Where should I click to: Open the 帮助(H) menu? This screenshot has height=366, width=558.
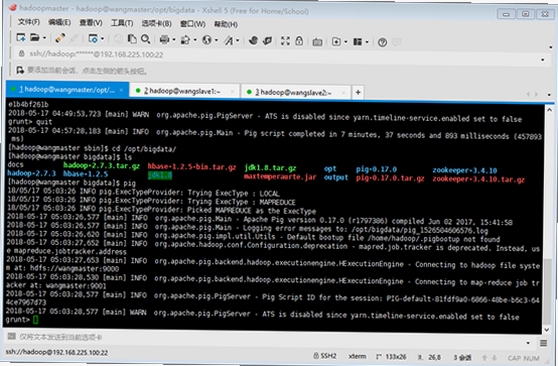226,24
